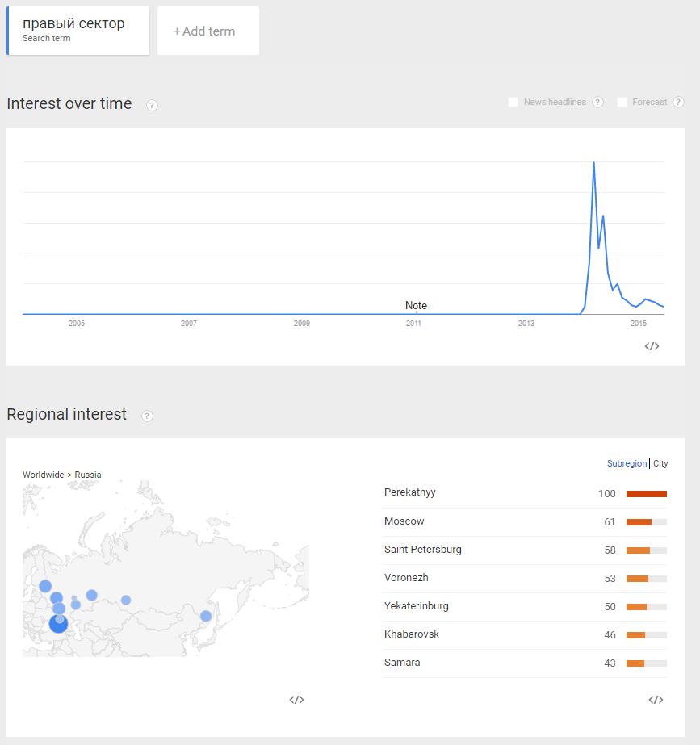Click the Add term box

click(x=208, y=31)
